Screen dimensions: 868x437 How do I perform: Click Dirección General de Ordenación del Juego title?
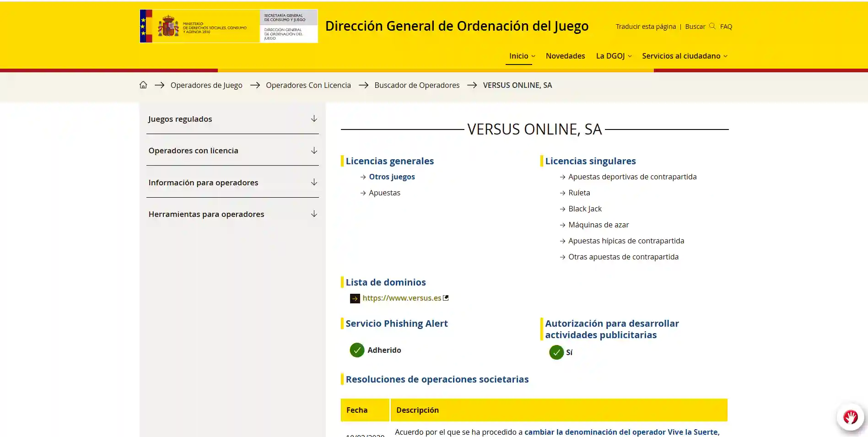coord(457,26)
